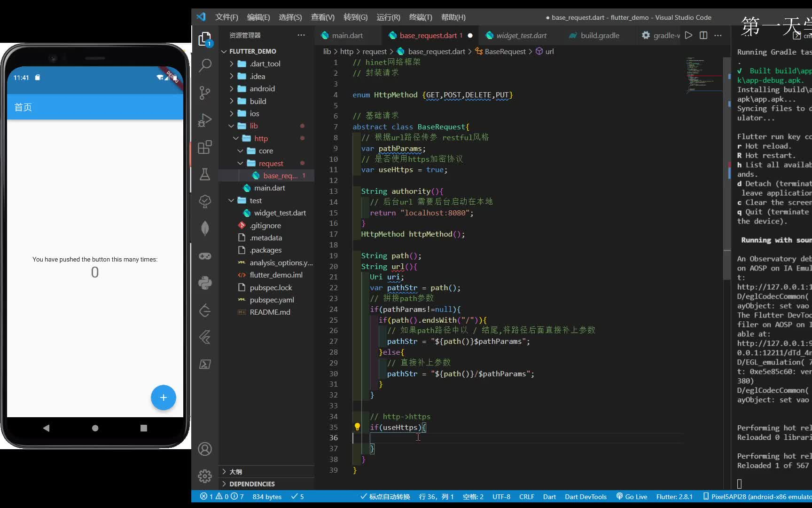Screen dimensions: 812x508
Task: Open README.md in the file tree
Action: pyautogui.click(x=270, y=312)
